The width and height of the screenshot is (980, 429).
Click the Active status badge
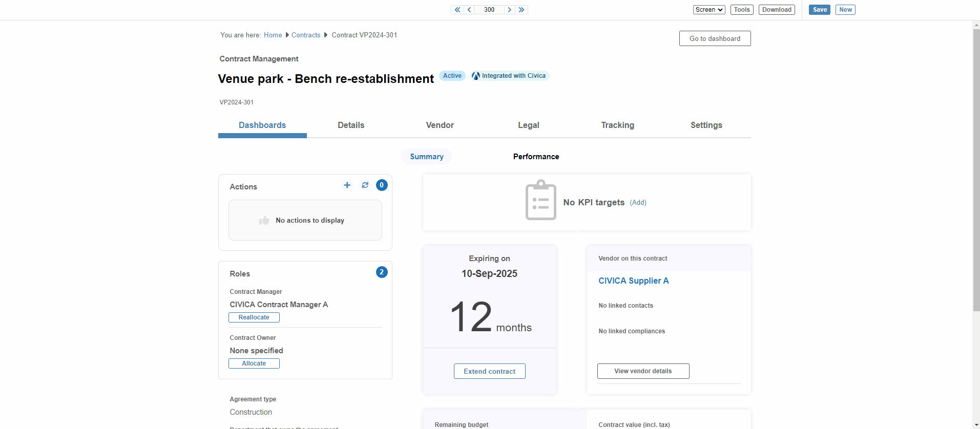[452, 76]
